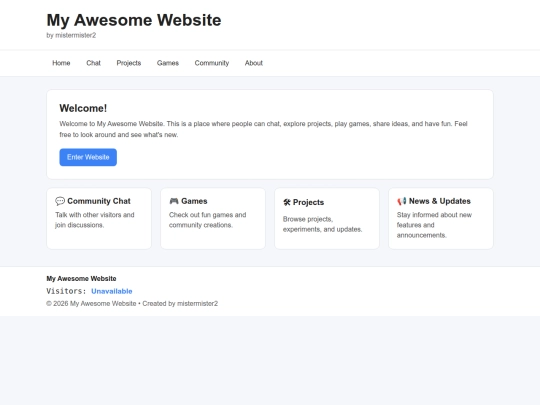
Task: Click the footer 'My Awesome Website' text
Action: point(81,278)
